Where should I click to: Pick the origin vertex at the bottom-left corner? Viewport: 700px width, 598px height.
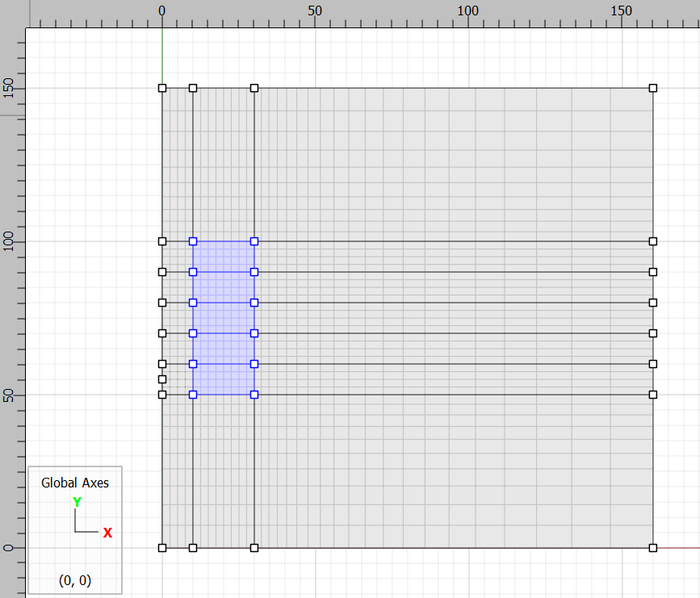coord(162,548)
